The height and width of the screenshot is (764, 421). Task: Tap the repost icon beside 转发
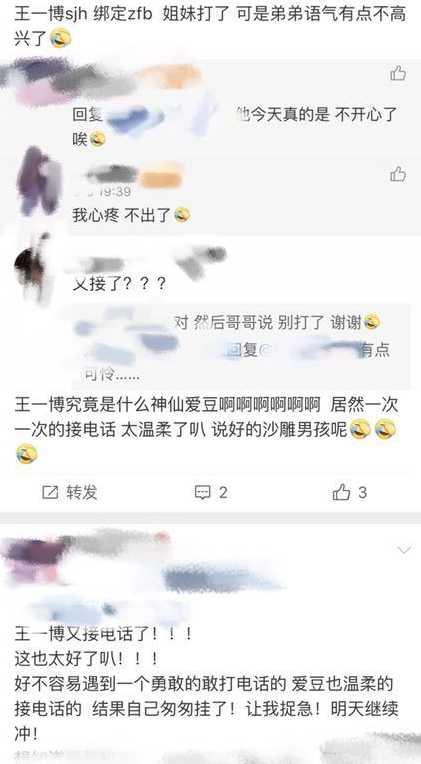coord(50,493)
